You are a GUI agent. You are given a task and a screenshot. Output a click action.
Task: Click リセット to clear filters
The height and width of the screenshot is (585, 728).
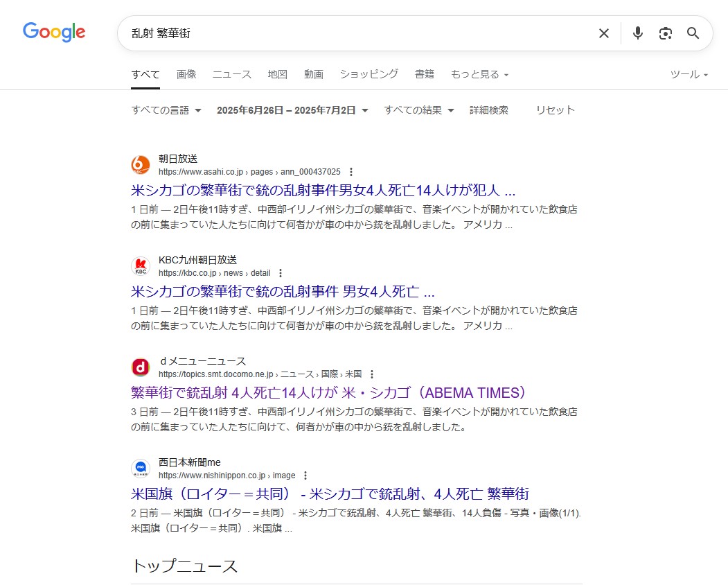point(556,110)
